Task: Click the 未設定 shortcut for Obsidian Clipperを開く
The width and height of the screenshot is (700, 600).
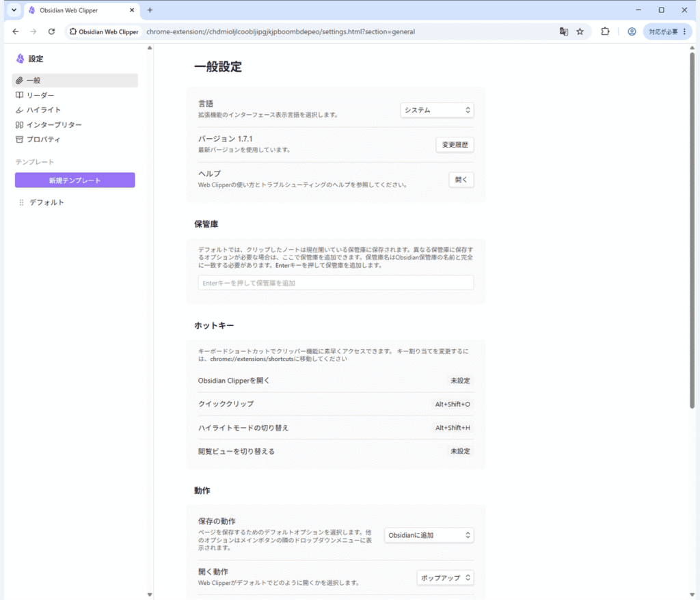Action: (x=460, y=381)
